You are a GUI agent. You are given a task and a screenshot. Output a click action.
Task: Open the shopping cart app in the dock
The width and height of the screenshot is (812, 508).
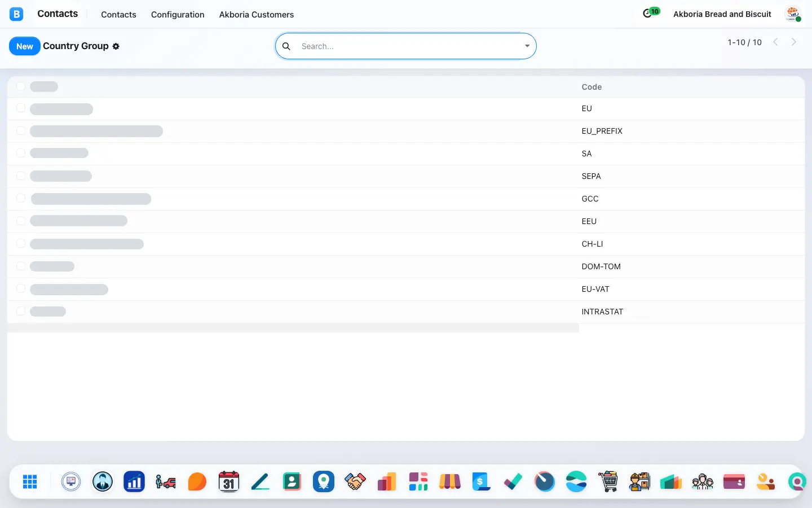(x=608, y=481)
